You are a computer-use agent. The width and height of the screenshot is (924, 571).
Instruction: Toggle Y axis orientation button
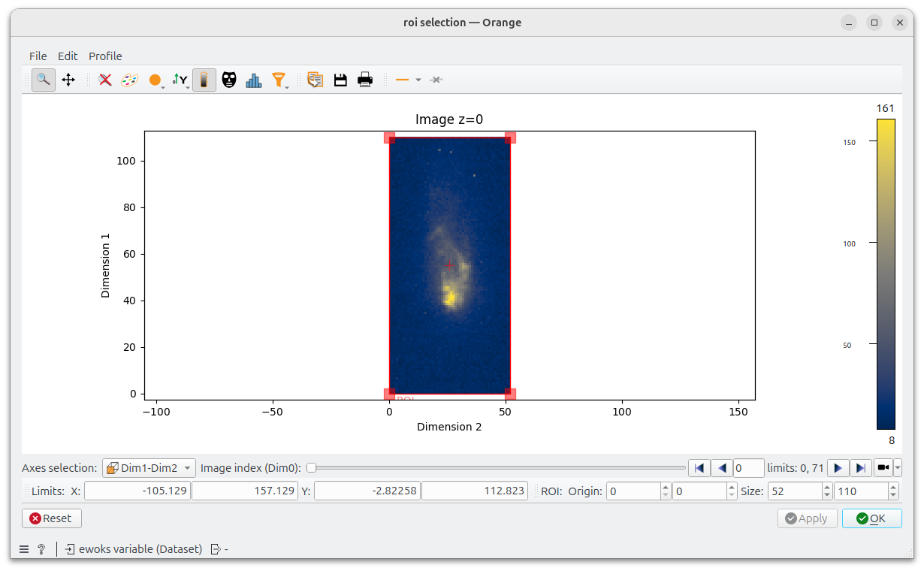click(180, 80)
